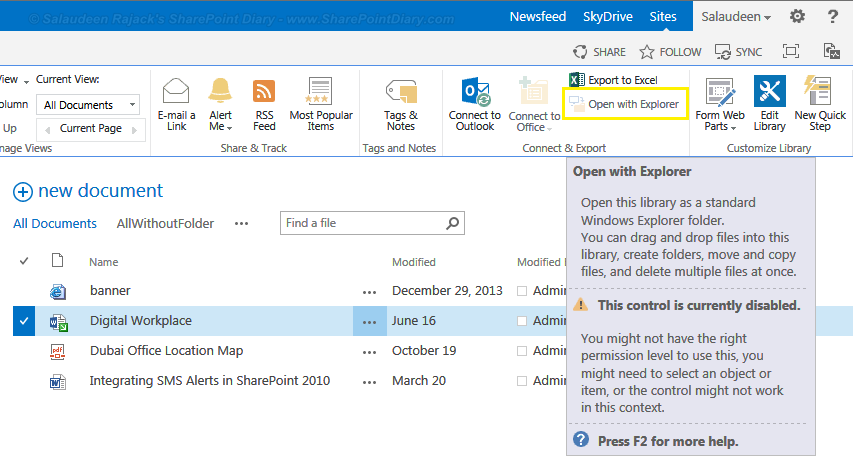853x476 pixels.
Task: Click the icon right of focus content
Action: coord(831,51)
